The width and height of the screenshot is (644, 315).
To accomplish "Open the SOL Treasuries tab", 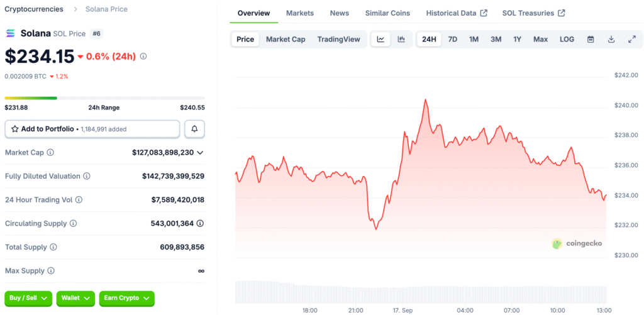I will (x=533, y=13).
